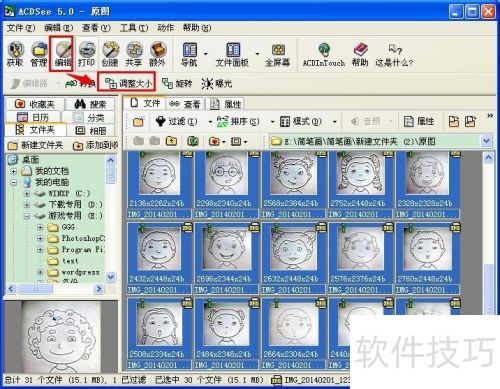The height and width of the screenshot is (389, 500).
Task: Switch to 全屏幕 (Full screen) mode
Action: [x=278, y=54]
